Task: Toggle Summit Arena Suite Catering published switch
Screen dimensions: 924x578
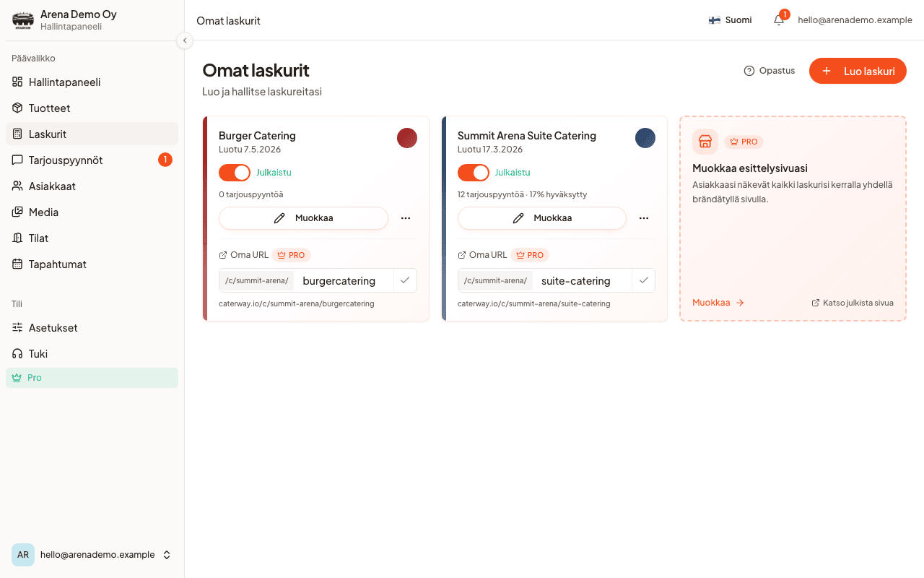Action: [x=474, y=173]
